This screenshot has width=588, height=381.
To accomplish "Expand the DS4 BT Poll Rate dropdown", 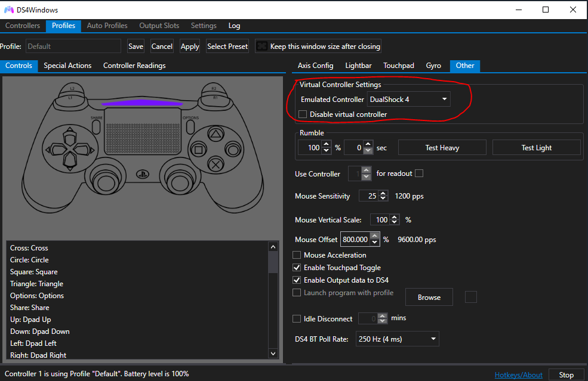I will point(397,339).
